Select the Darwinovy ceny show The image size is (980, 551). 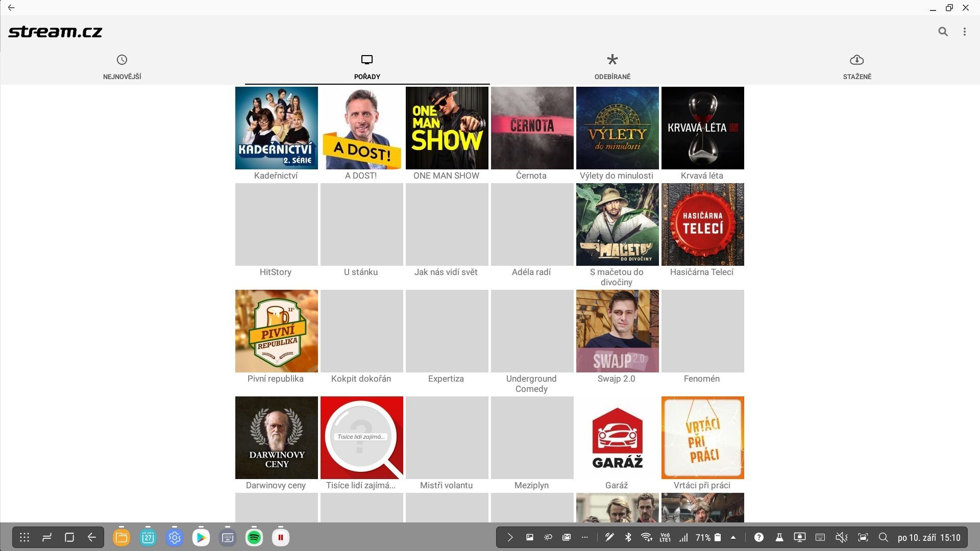point(276,438)
